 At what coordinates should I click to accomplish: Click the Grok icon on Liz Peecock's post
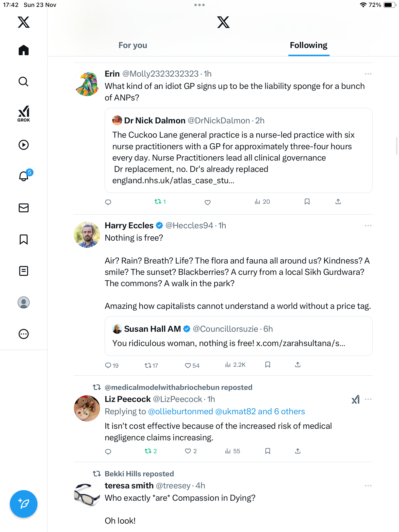coord(355,399)
